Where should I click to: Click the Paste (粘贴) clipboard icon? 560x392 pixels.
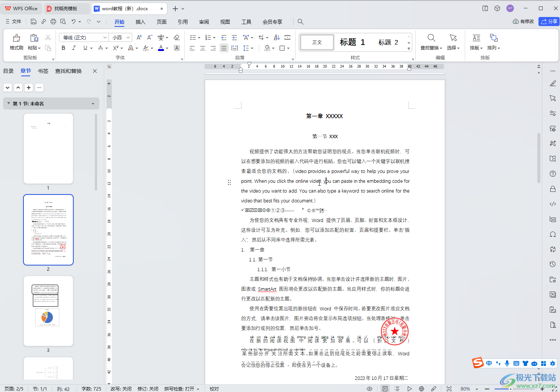coord(34,38)
